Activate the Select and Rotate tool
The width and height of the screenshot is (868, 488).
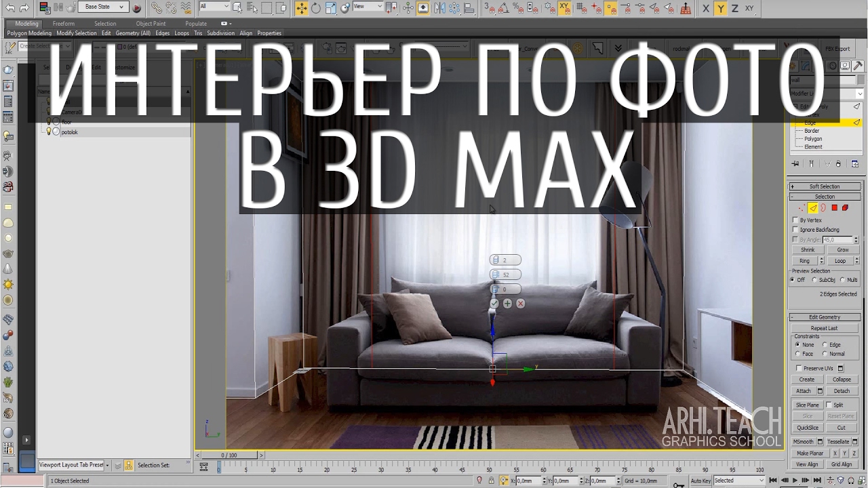pyautogui.click(x=316, y=7)
